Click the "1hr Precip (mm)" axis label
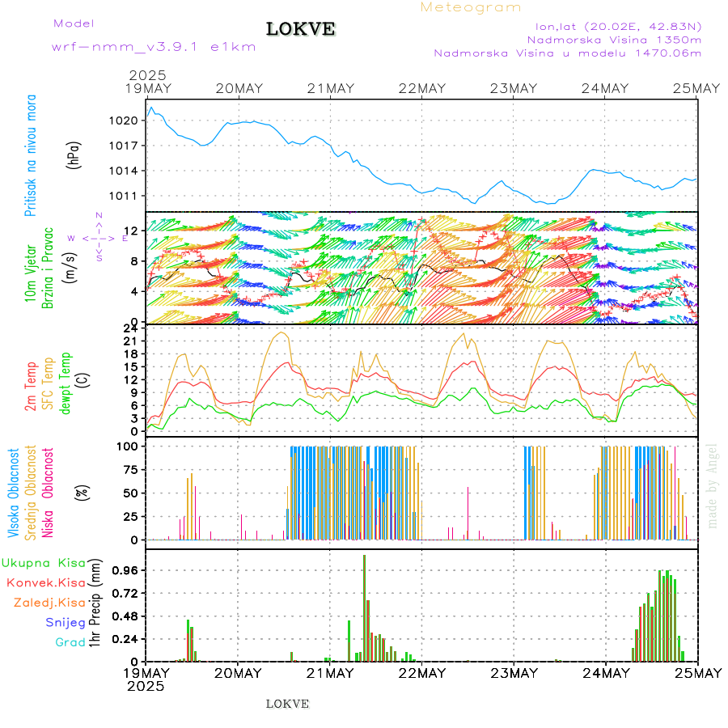This screenshot has height=728, width=728. click(95, 603)
